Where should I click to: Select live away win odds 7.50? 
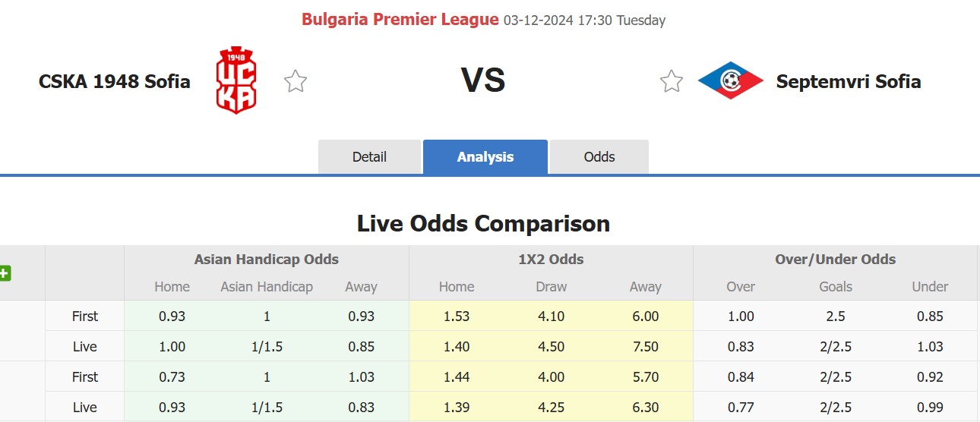(x=645, y=347)
